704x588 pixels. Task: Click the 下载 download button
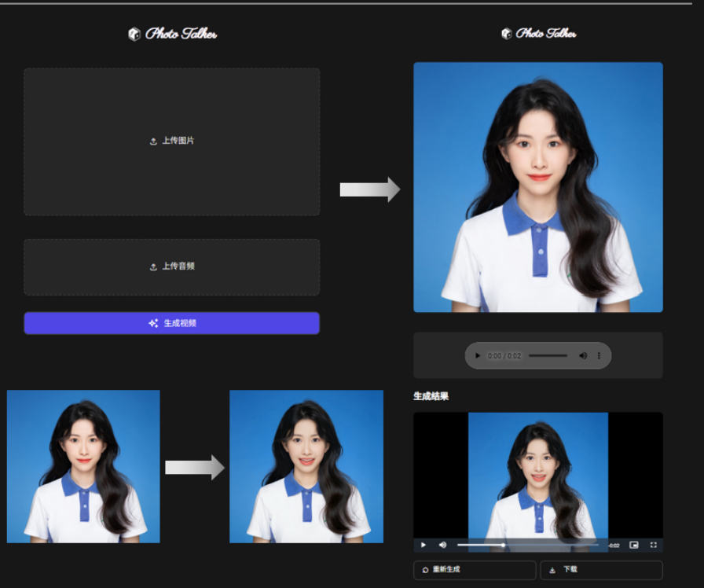601,570
